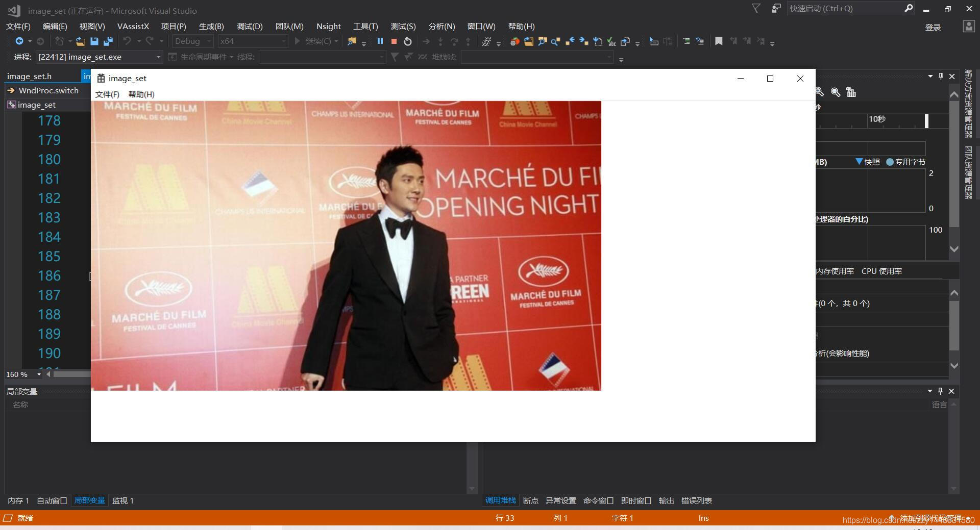Image resolution: width=980 pixels, height=530 pixels.
Task: Click the Select Tools chart icon in diagnostics panel
Action: [851, 92]
